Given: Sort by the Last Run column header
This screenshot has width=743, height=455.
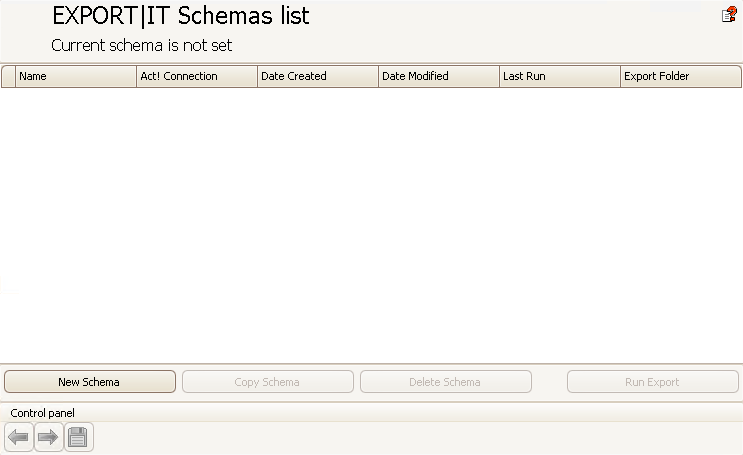Looking at the screenshot, I should 560,76.
